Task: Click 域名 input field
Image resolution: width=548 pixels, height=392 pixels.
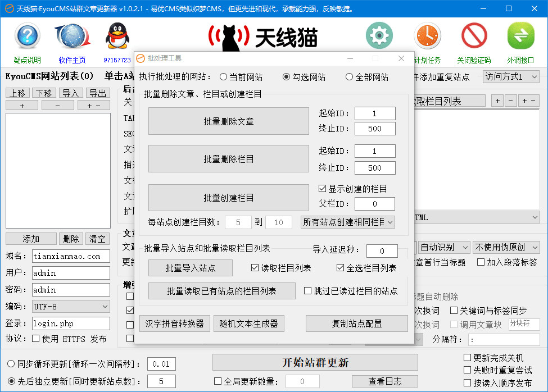Action: click(71, 256)
